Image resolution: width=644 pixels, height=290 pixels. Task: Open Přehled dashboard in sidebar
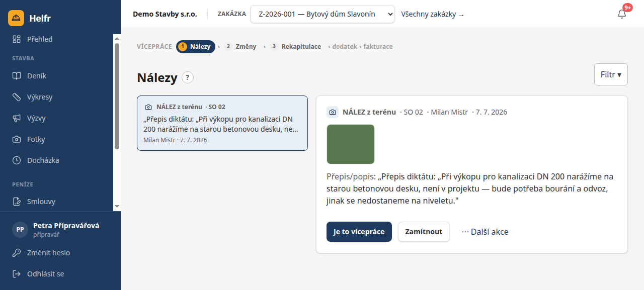(56, 39)
